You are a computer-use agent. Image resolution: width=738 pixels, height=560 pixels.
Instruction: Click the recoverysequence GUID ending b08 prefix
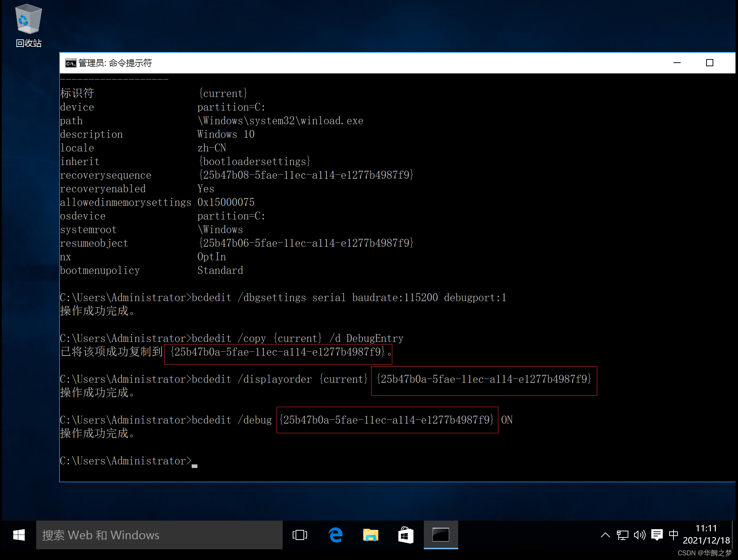point(306,175)
